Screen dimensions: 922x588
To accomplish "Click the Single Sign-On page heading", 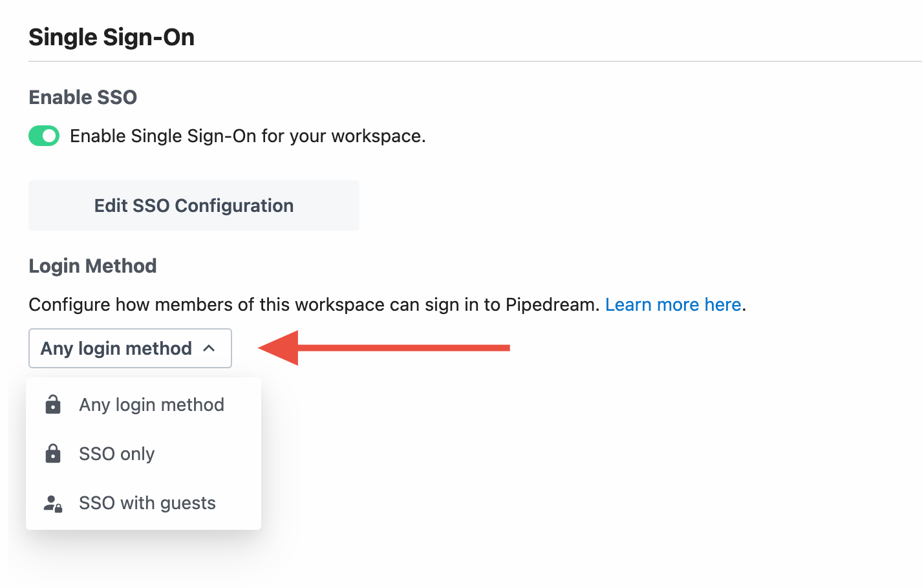I will point(111,37).
